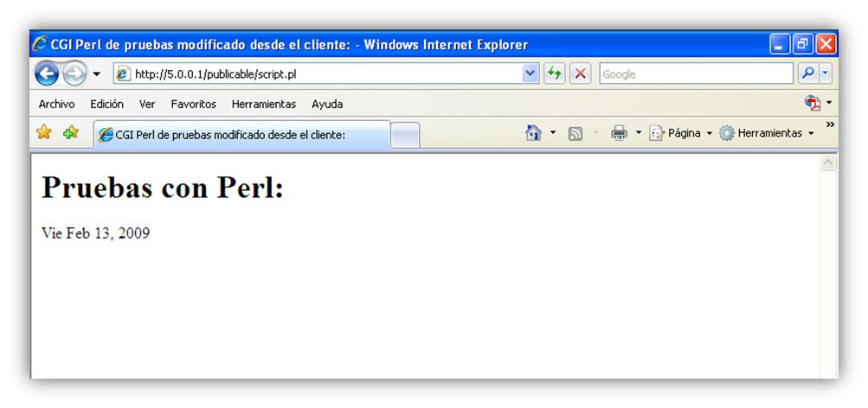Click the address bar with script.pl URL
Screen dimensions: 868x408
click(x=326, y=73)
